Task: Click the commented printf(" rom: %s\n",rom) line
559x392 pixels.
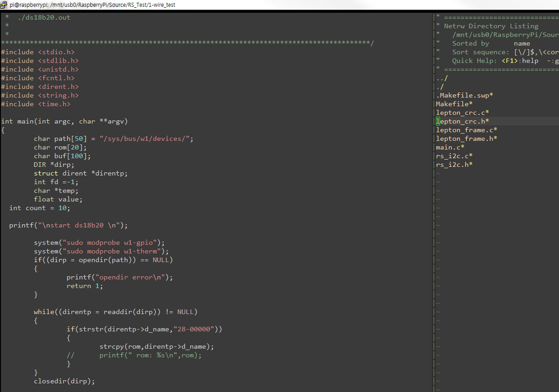Action: pos(134,355)
